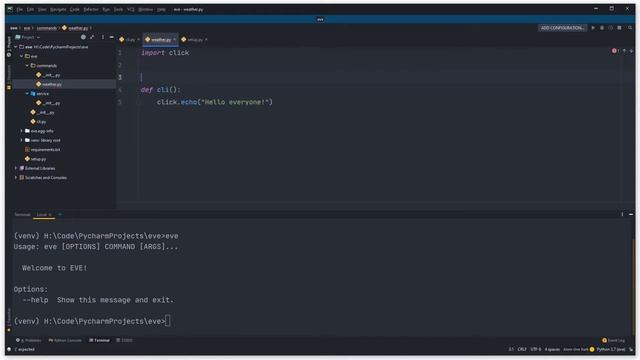Go to previous highlighted error arrow

(x=624, y=51)
